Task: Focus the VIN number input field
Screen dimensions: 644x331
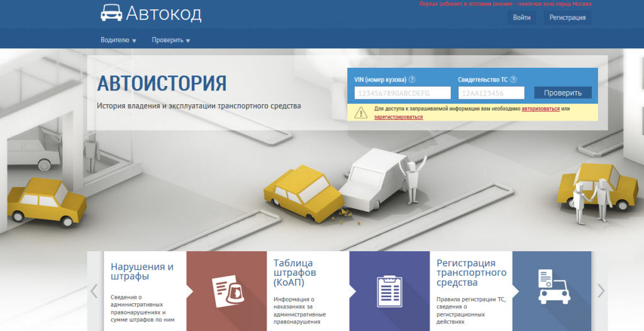Action: 402,93
